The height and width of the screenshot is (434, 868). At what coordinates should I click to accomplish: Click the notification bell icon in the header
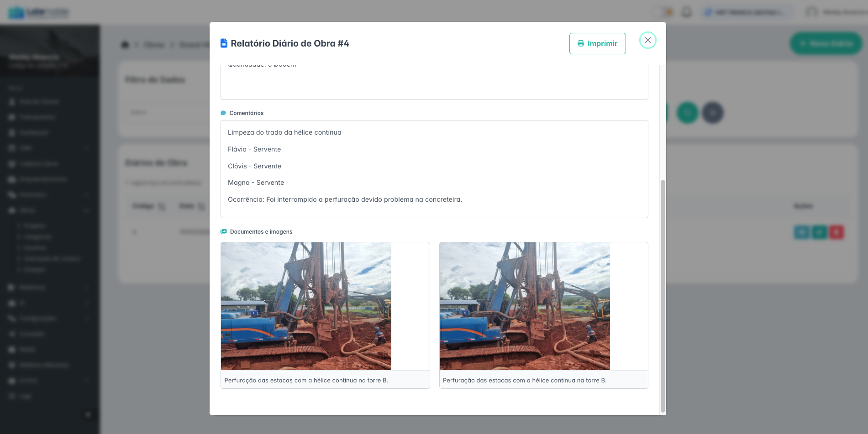686,12
